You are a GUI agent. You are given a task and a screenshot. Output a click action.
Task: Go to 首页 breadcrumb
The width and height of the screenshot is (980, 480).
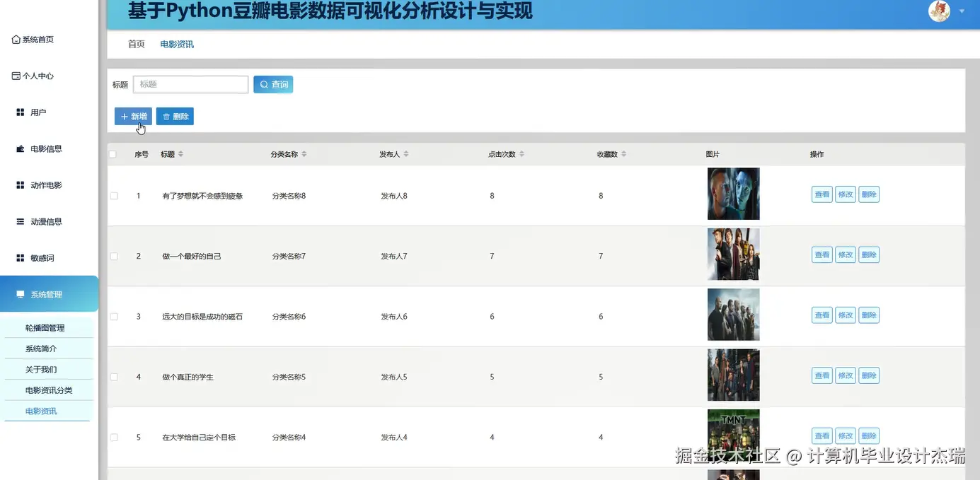click(137, 44)
